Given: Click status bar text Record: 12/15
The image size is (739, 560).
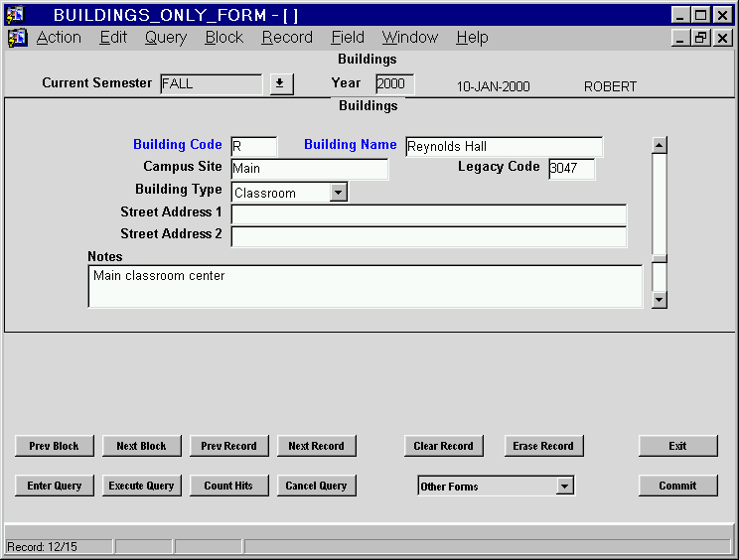Looking at the screenshot, I should tap(42, 547).
